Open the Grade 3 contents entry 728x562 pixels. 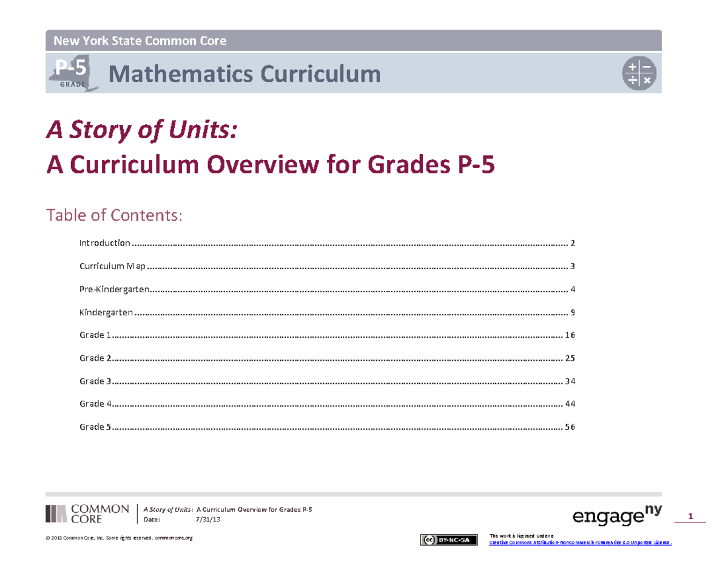95,381
